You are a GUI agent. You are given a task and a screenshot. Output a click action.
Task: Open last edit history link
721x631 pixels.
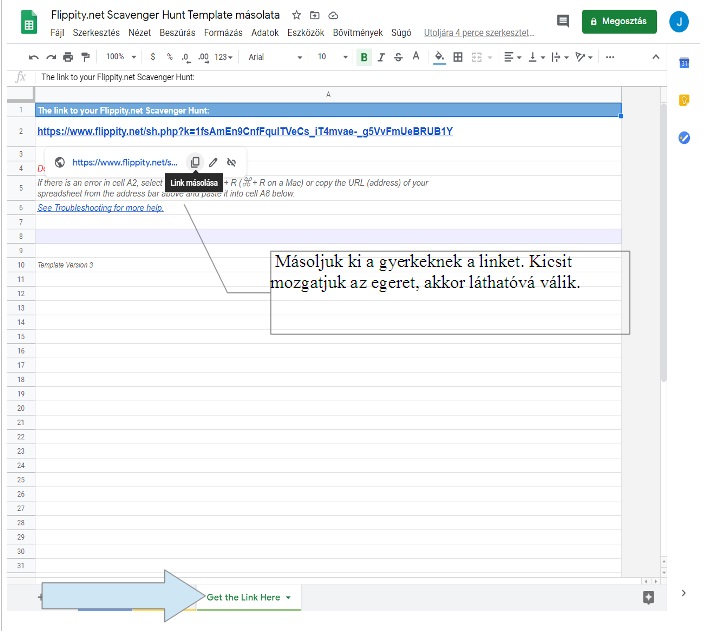tap(479, 33)
